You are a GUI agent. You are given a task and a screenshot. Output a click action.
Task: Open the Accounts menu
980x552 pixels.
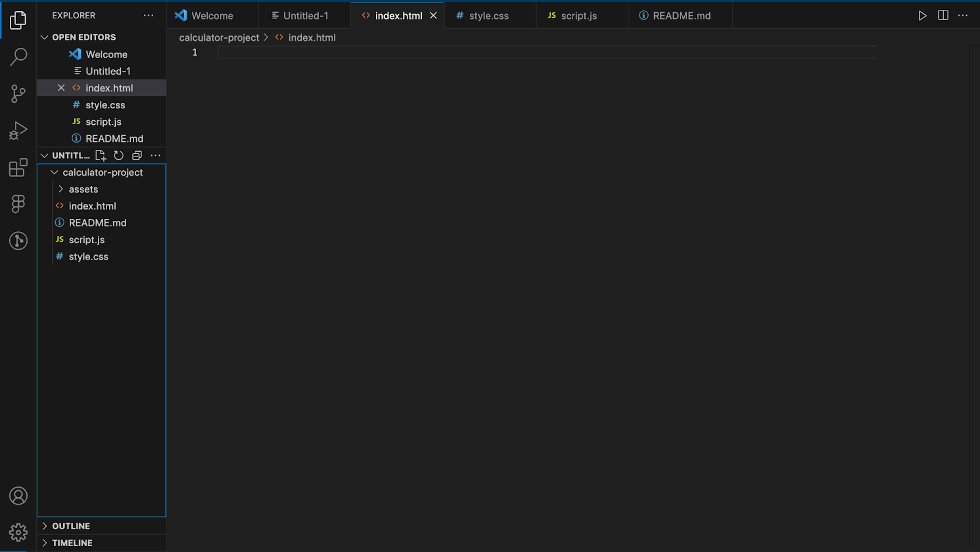coord(18,496)
